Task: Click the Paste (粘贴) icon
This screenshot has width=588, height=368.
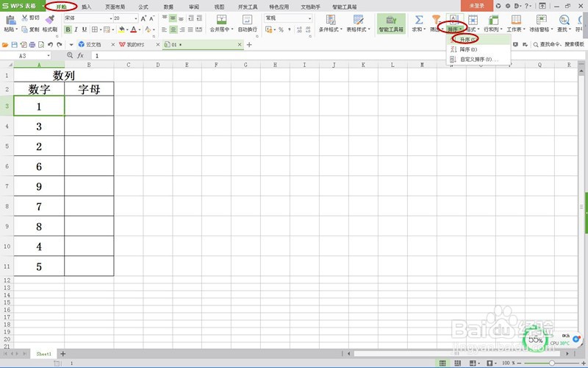Action: tap(10, 21)
